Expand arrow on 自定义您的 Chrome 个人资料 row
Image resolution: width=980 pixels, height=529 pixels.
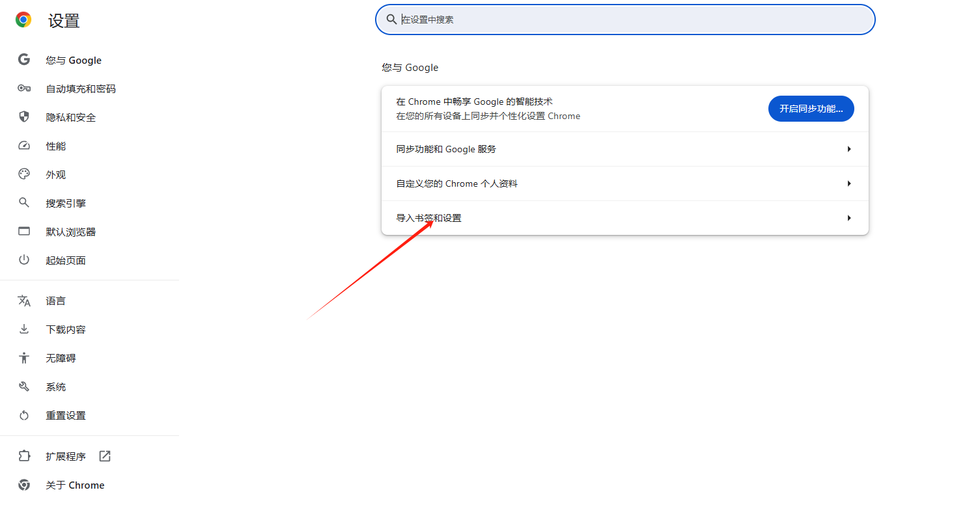pyautogui.click(x=849, y=183)
